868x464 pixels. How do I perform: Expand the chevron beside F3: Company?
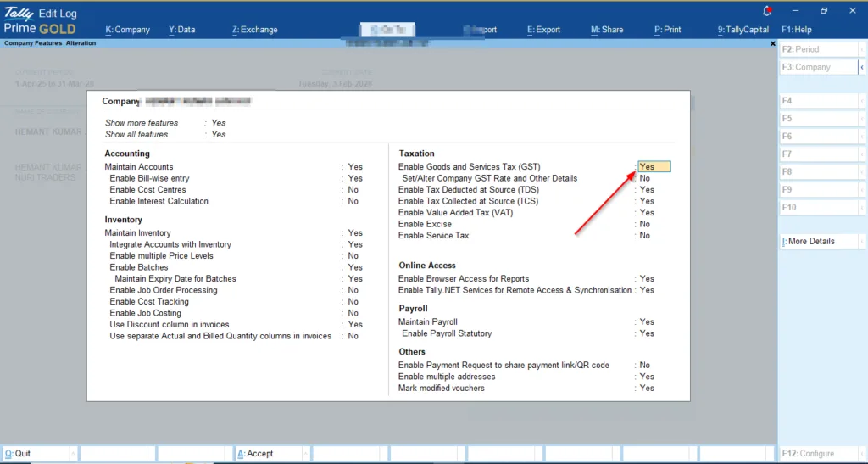click(x=862, y=67)
